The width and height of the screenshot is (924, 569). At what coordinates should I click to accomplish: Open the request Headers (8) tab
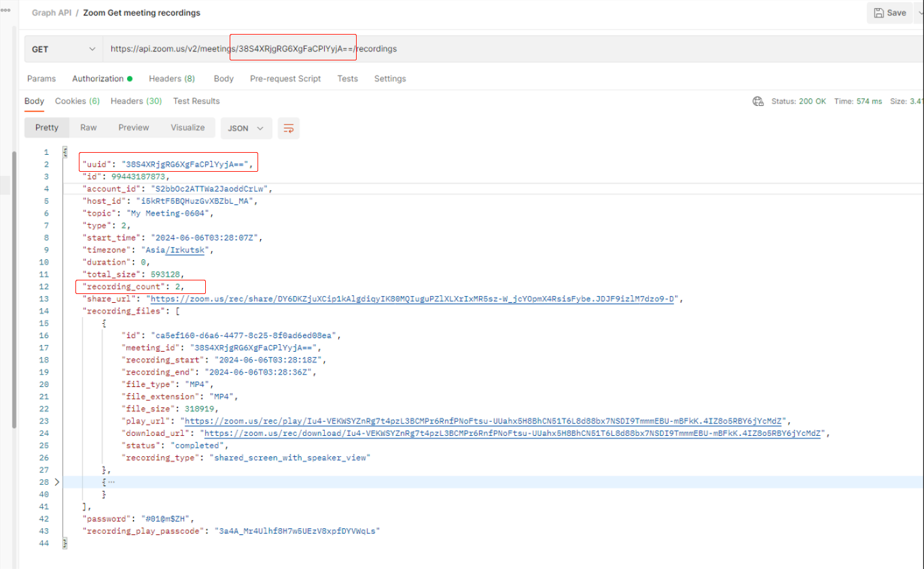(x=172, y=79)
